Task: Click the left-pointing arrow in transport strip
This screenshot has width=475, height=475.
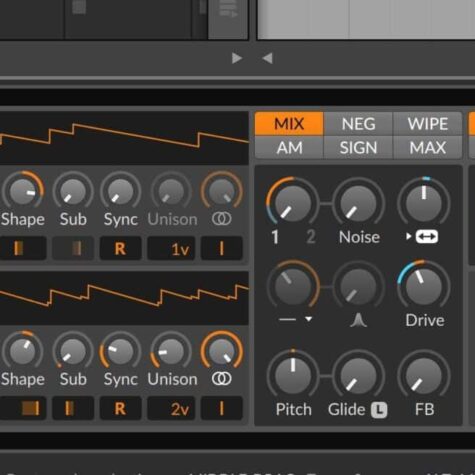Action: 268,58
